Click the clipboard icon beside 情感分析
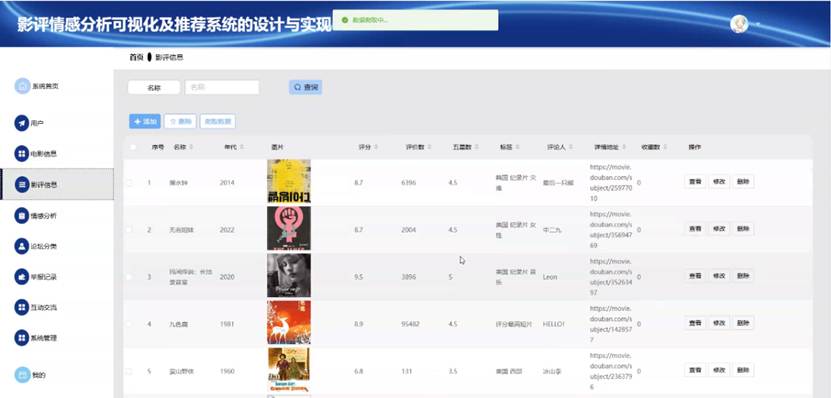This screenshot has height=398, width=831. coord(22,215)
